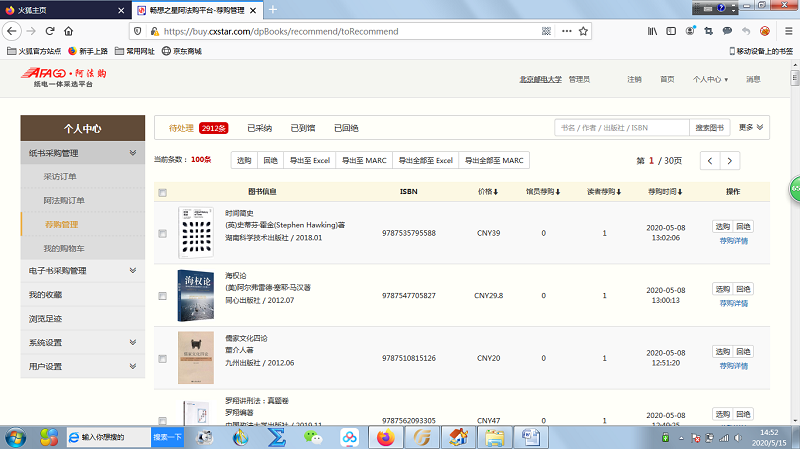Open Firefox from the taskbar
This screenshot has width=800, height=449.
point(385,437)
